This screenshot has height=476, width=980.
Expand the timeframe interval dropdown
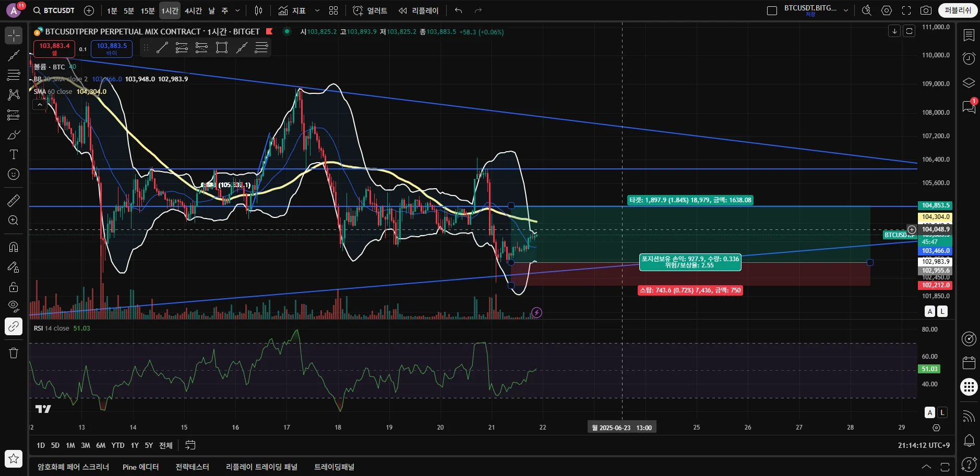click(x=237, y=10)
